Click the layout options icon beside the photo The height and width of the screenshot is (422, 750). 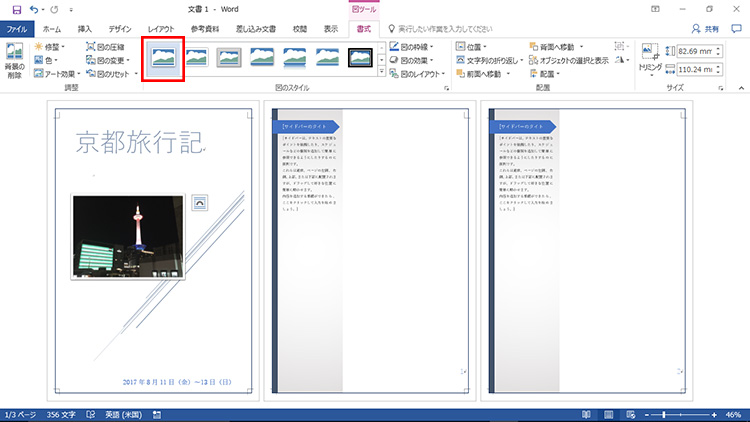198,202
